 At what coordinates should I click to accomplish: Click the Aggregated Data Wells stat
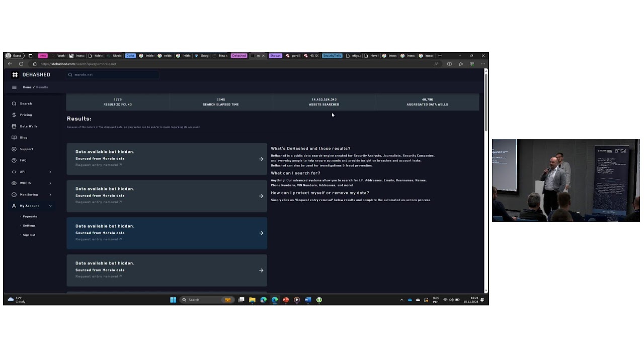[x=427, y=102]
